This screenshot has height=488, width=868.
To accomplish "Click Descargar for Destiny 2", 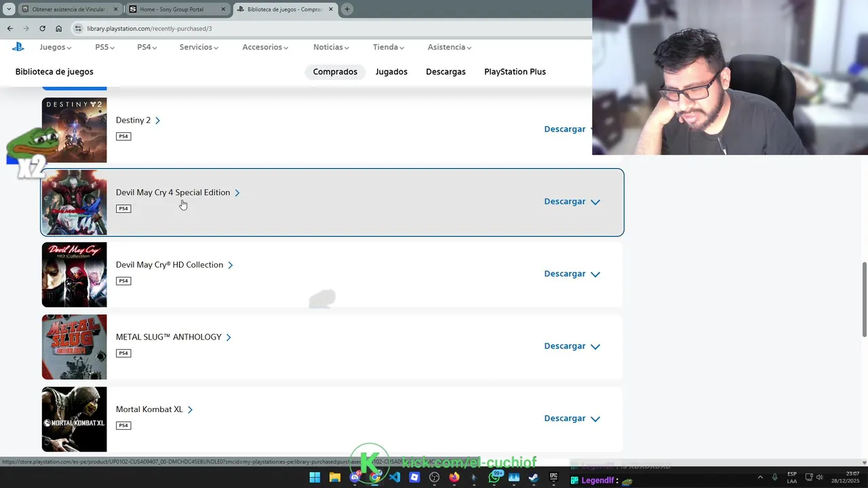I will [564, 129].
